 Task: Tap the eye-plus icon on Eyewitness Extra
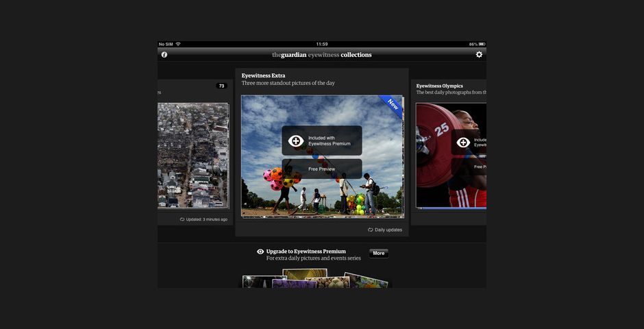pos(296,141)
